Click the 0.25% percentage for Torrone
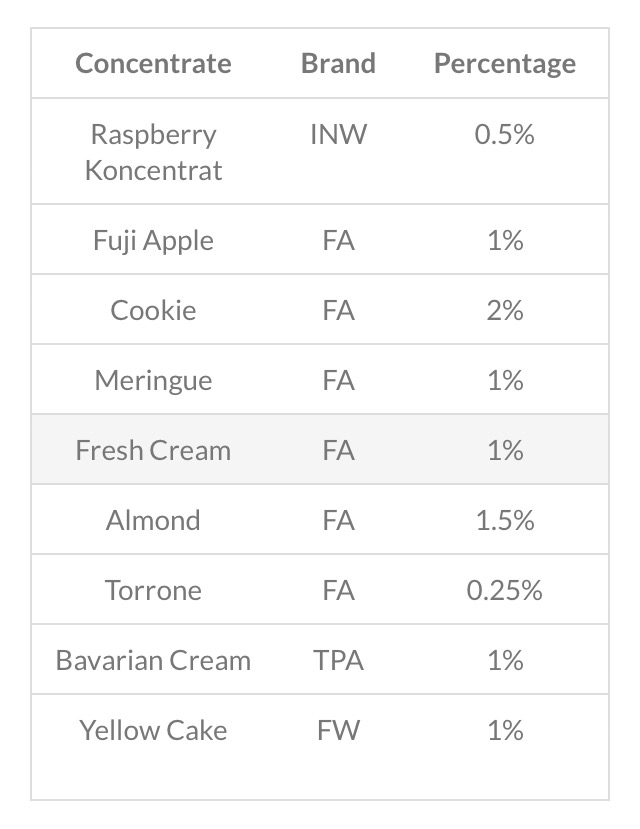 point(504,590)
